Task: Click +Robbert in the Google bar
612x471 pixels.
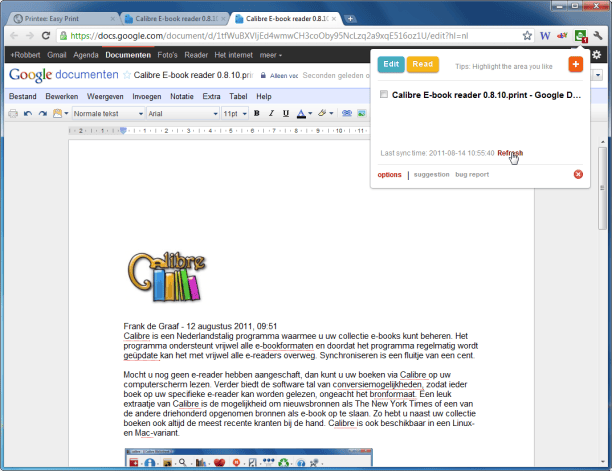Action: click(x=25, y=55)
